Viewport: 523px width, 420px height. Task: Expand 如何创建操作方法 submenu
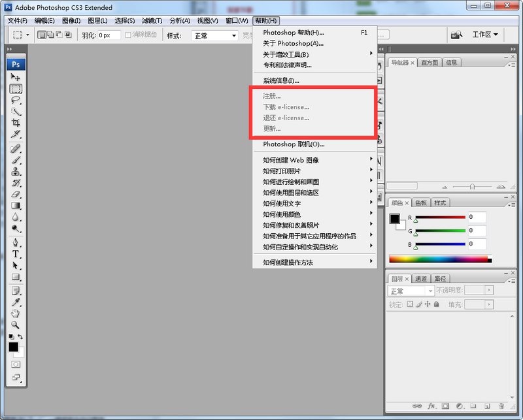click(x=315, y=263)
